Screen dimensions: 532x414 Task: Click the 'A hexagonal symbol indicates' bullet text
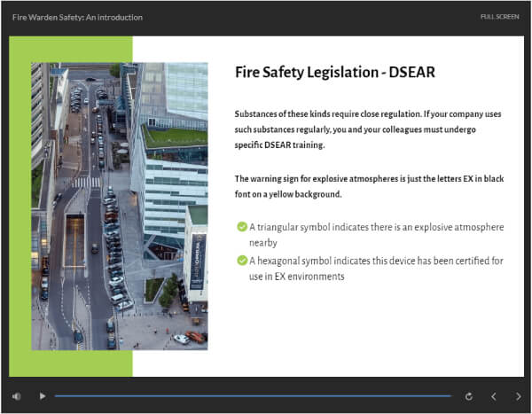point(376,269)
